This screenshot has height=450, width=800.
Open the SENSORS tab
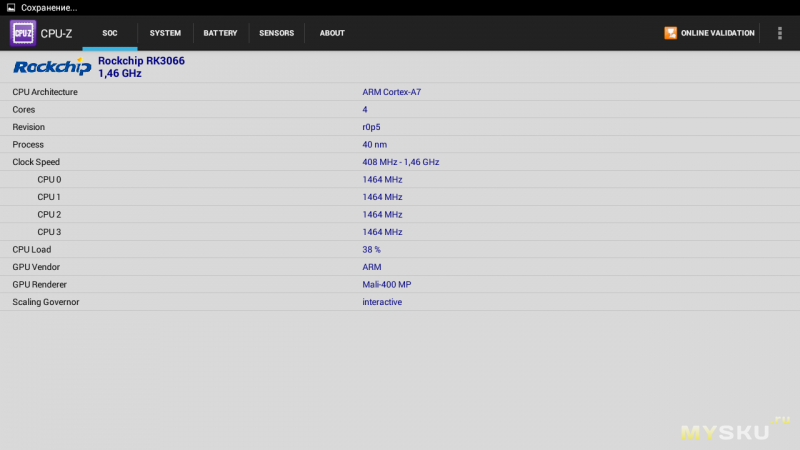(277, 33)
